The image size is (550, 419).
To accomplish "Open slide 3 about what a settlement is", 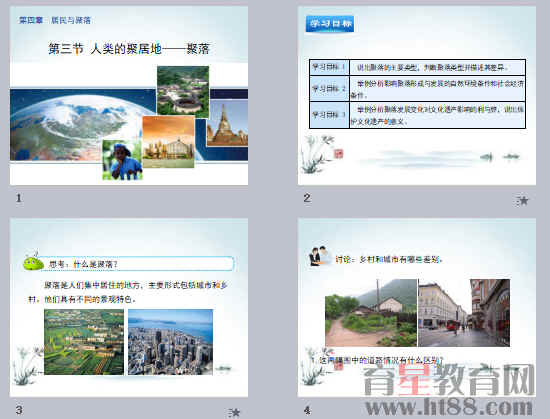I will click(x=129, y=308).
